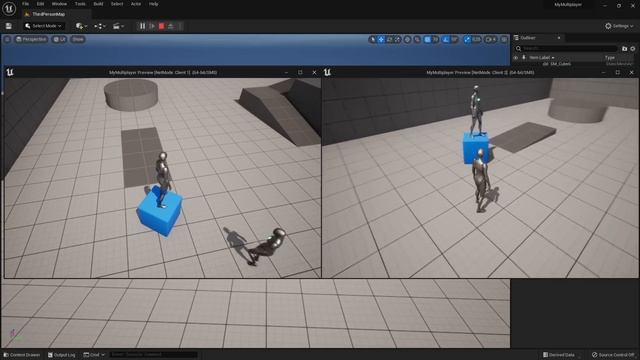Image resolution: width=640 pixels, height=360 pixels.
Task: Open the Window menu
Action: tap(59, 4)
